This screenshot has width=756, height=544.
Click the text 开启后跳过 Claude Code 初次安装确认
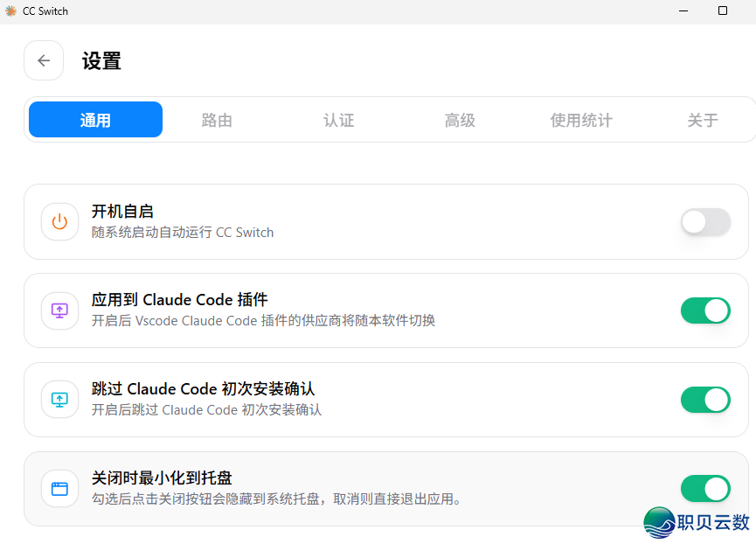[x=206, y=410]
